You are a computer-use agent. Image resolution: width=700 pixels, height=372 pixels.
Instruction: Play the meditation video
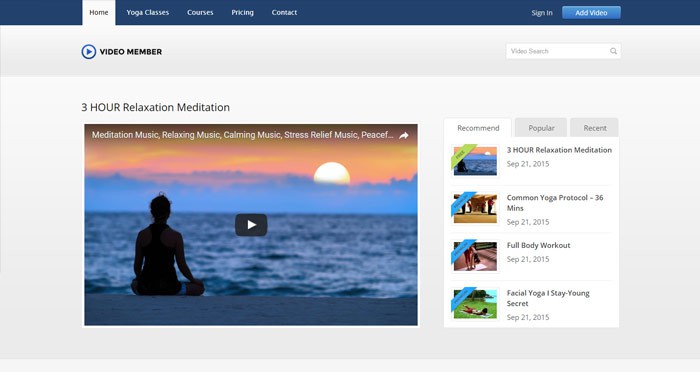click(x=251, y=225)
